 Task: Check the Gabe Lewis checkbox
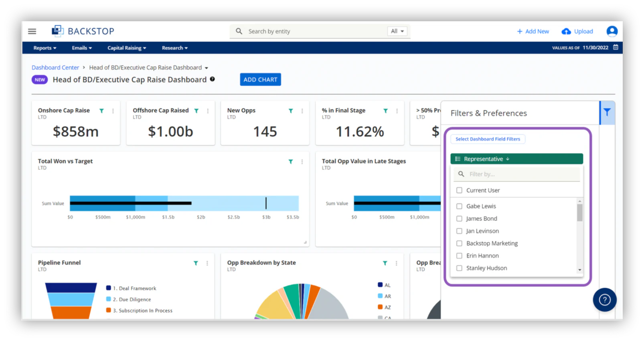pyautogui.click(x=459, y=206)
